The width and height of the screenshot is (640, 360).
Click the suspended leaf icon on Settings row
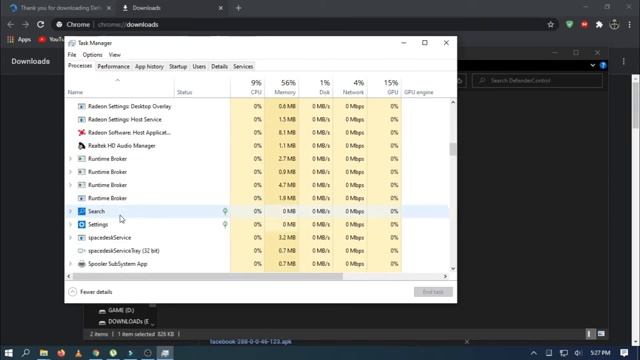225,224
